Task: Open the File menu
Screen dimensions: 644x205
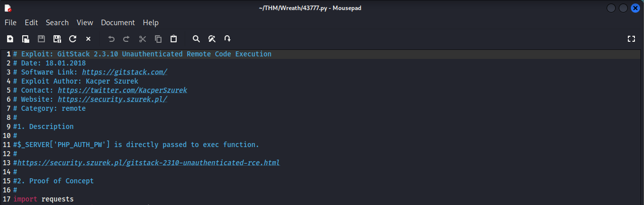Action: coord(11,23)
